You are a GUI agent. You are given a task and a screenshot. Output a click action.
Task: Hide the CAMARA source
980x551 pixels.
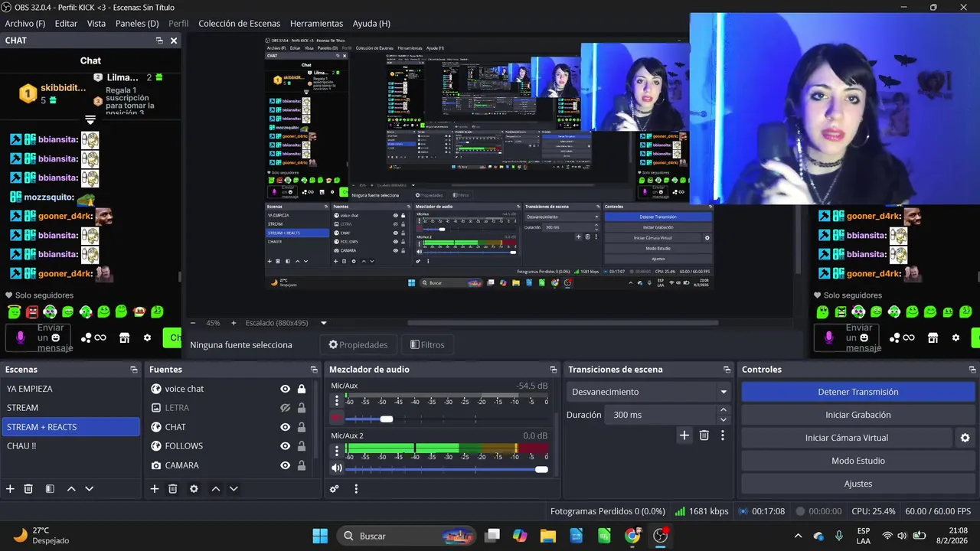pyautogui.click(x=286, y=465)
